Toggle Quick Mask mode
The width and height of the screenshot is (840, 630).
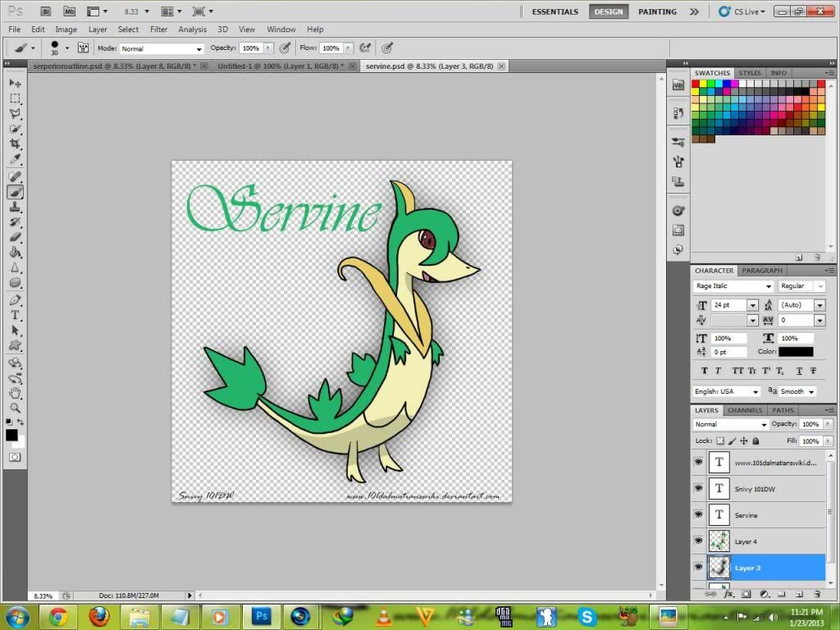click(15, 457)
